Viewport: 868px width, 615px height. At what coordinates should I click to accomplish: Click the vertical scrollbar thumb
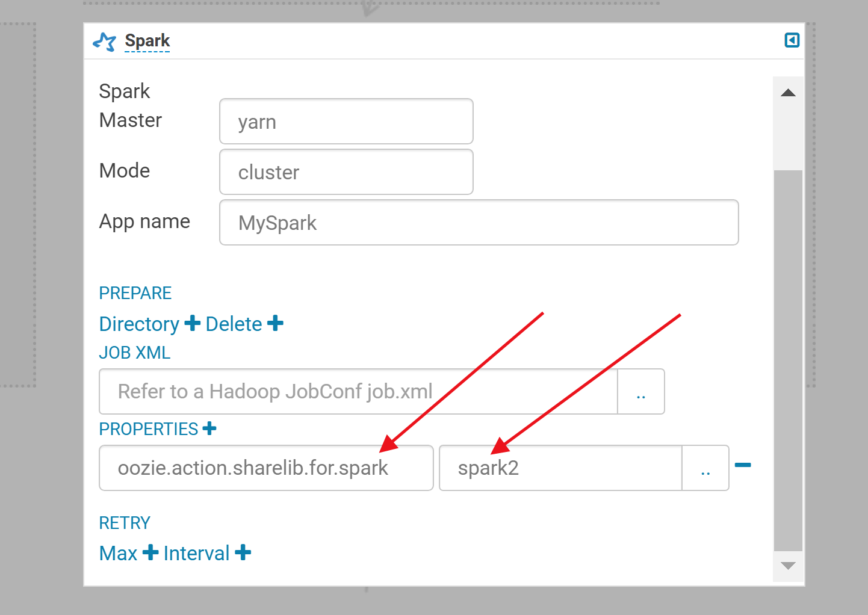pos(788,360)
